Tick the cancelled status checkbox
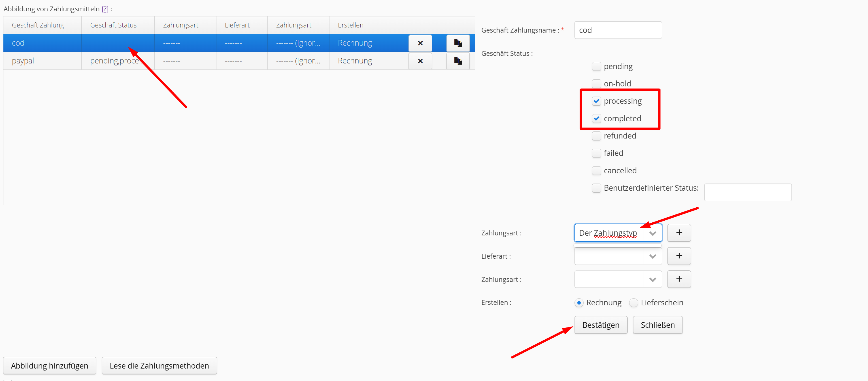The width and height of the screenshot is (868, 381). (x=596, y=171)
